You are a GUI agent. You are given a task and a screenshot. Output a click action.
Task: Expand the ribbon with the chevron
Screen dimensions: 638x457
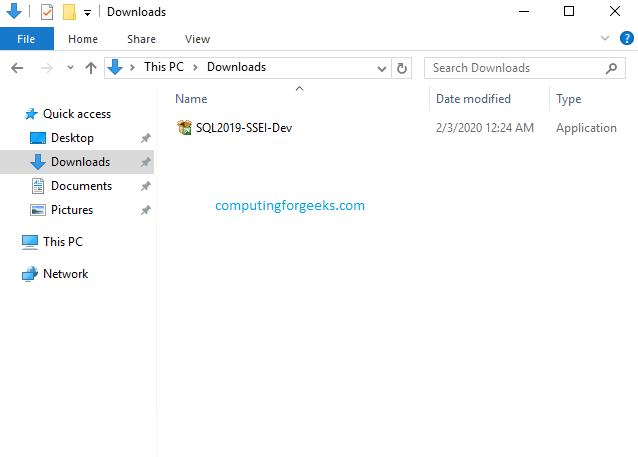coord(605,38)
